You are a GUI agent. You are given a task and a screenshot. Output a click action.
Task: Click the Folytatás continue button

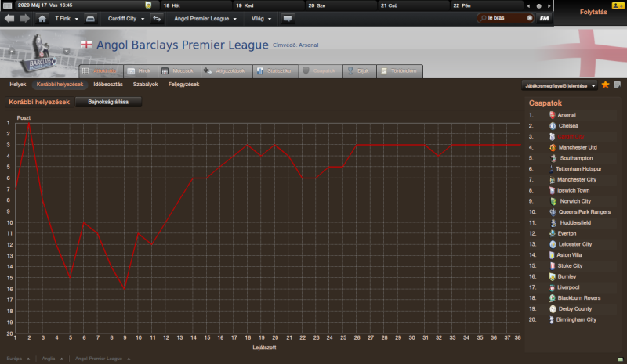pyautogui.click(x=589, y=13)
